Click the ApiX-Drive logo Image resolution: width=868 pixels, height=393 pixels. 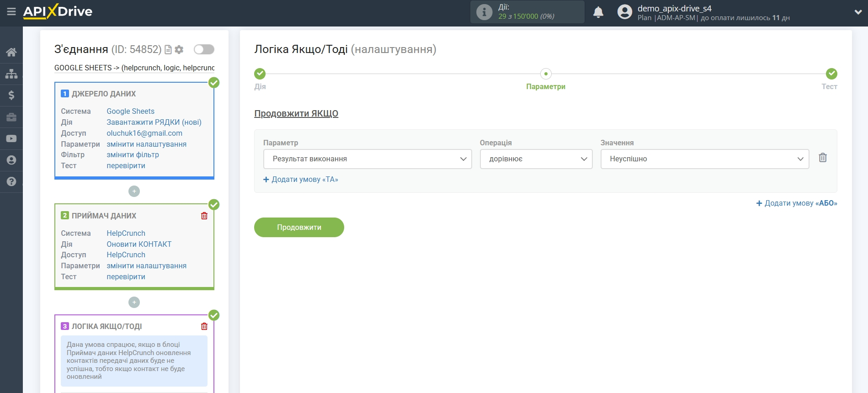[x=58, y=11]
